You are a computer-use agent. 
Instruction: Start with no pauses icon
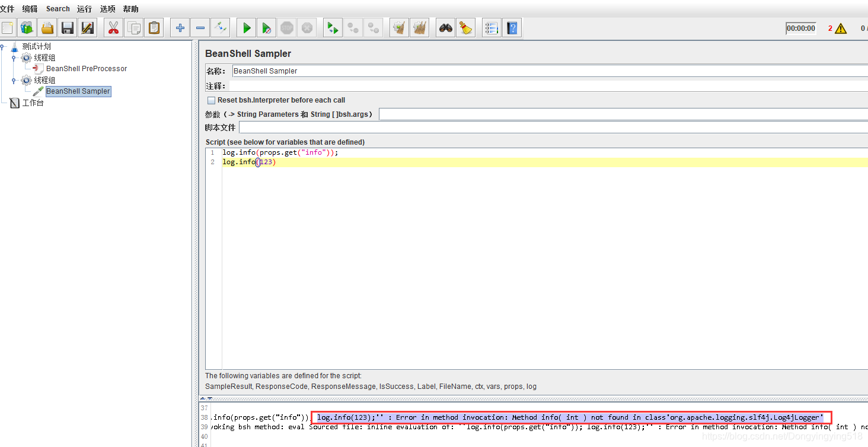click(x=267, y=28)
